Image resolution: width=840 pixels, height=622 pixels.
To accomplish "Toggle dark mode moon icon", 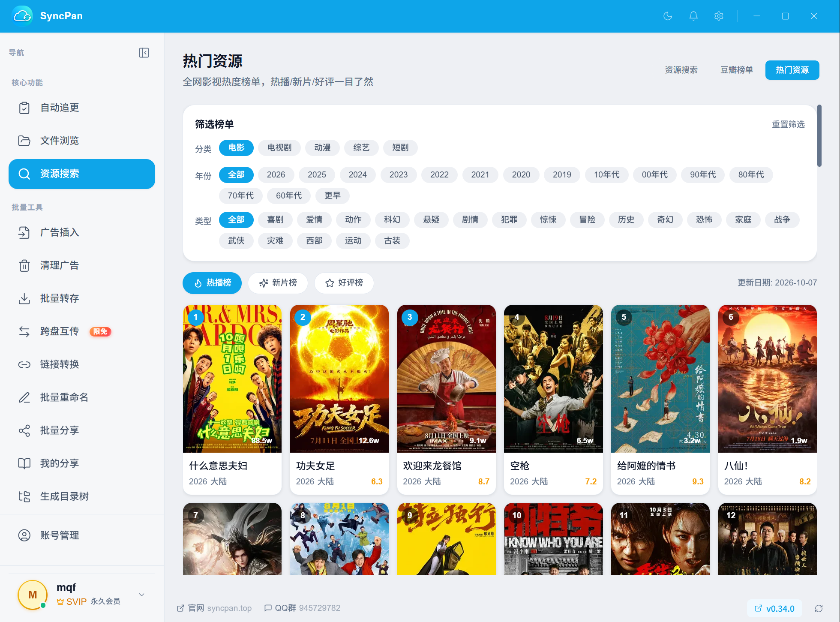I will [x=668, y=16].
